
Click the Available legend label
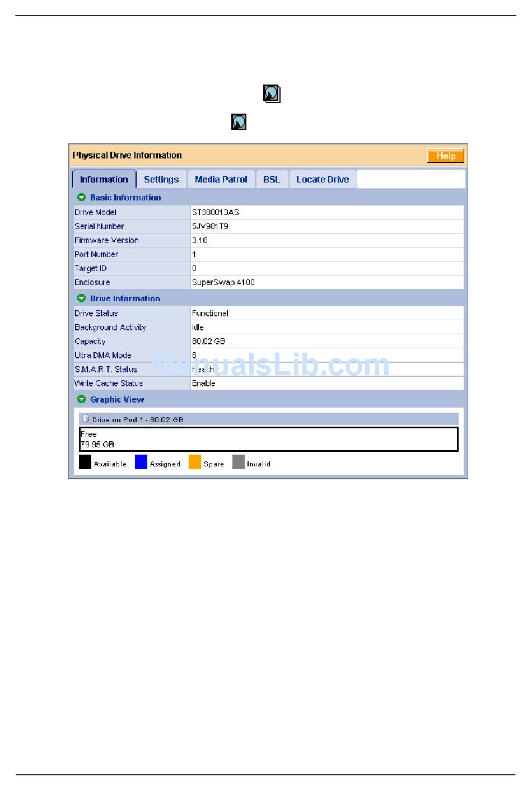[110, 464]
